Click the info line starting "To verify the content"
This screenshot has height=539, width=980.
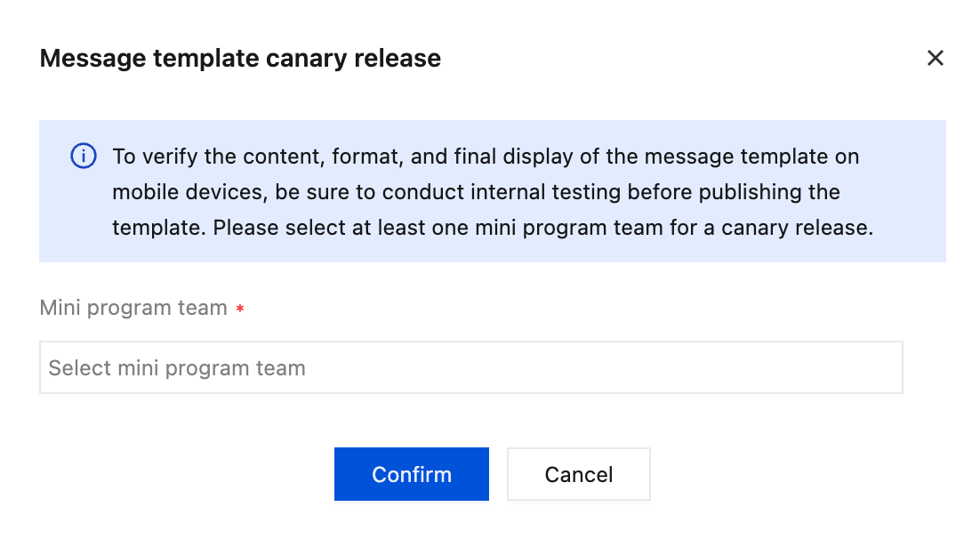coord(485,157)
